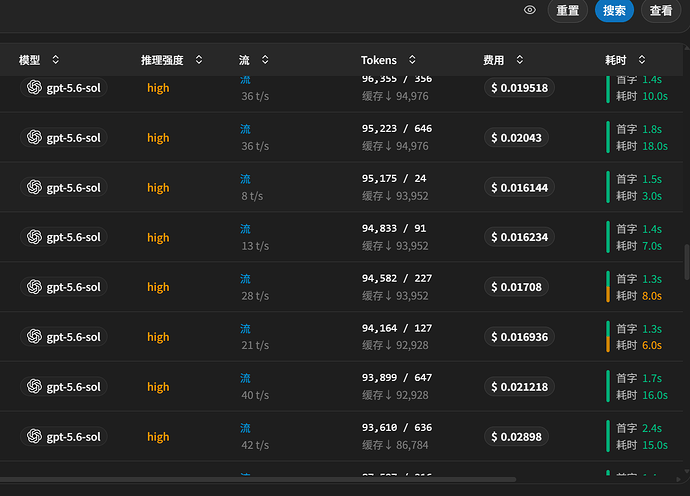
Task: Click the 查看 view button
Action: [661, 10]
